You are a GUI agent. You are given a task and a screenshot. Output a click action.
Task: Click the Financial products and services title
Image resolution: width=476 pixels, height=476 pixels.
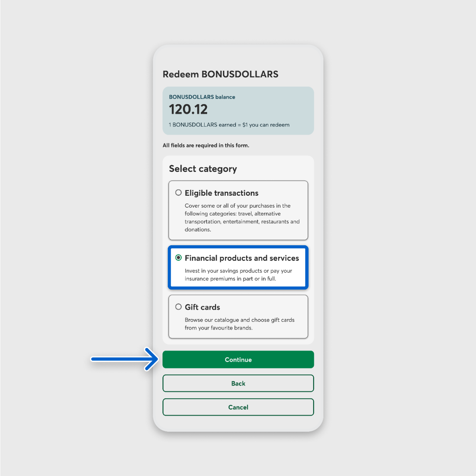(x=242, y=258)
